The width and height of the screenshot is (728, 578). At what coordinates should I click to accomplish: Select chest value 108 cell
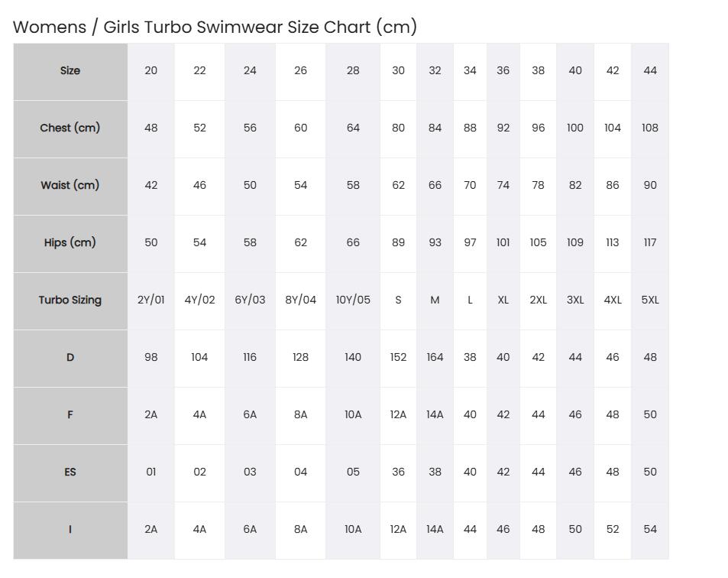650,128
